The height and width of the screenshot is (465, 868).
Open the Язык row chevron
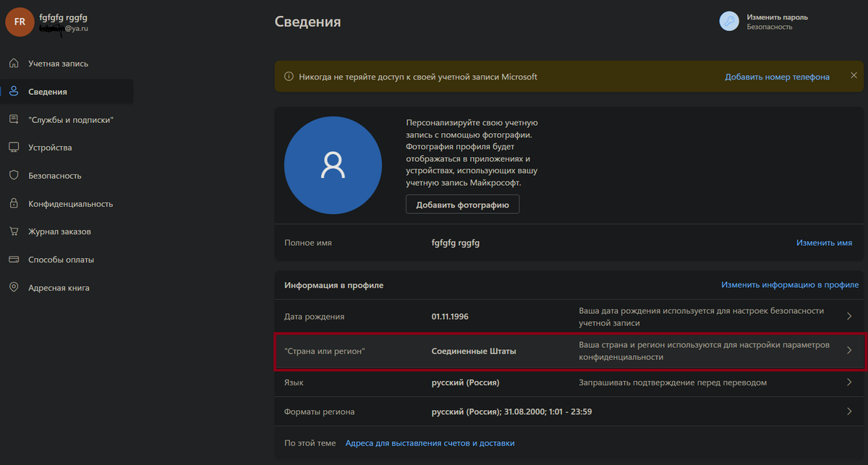849,383
